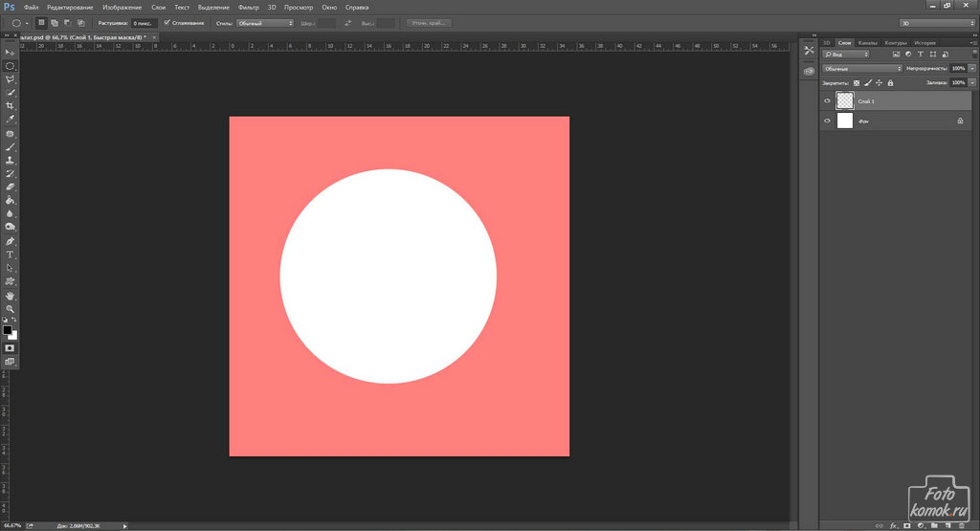Toggle Quick Mask mode button
Viewport: 980px width, 531px height.
tap(10, 348)
